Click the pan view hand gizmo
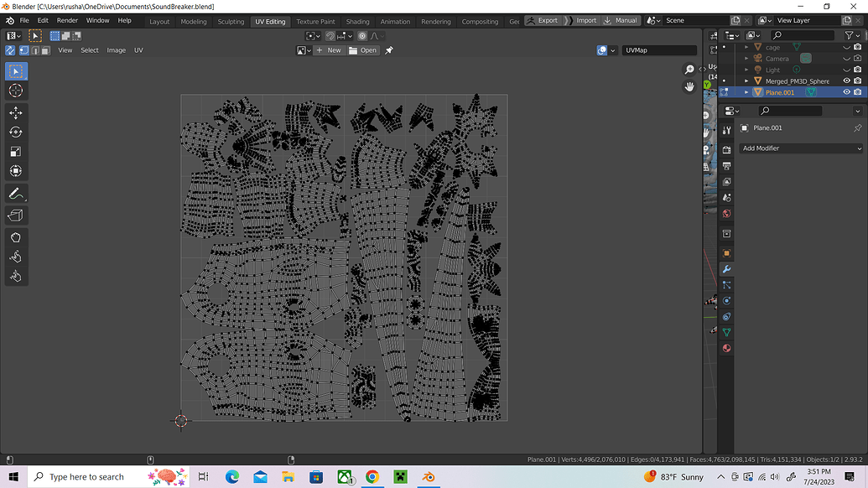Viewport: 868px width, 488px height. pos(689,87)
